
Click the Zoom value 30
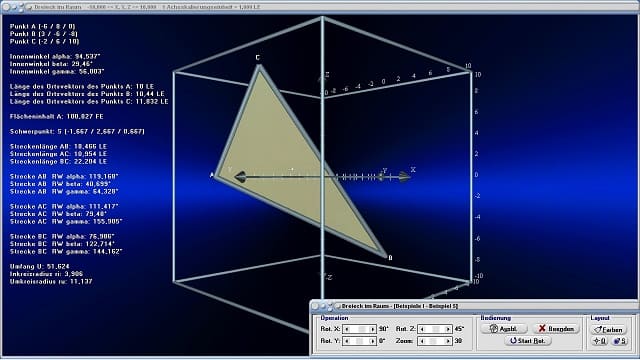coord(458,341)
